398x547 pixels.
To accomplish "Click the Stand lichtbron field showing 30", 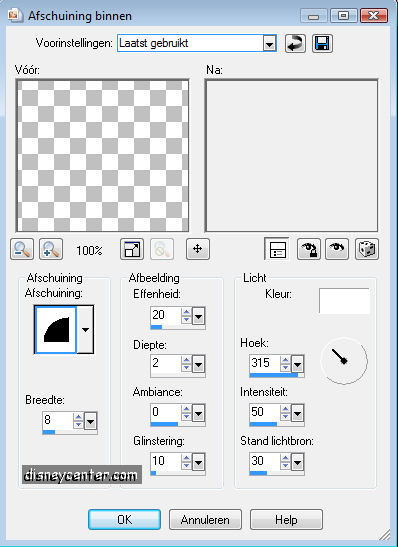I will coord(265,461).
